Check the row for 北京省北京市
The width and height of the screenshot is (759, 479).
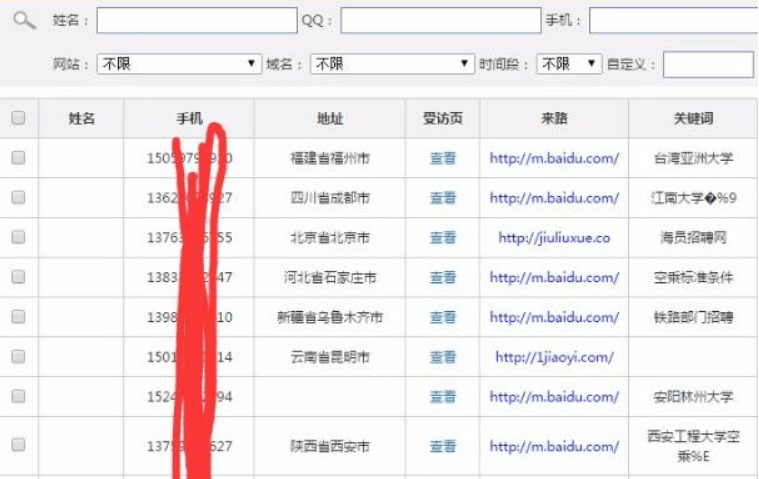pos(18,237)
